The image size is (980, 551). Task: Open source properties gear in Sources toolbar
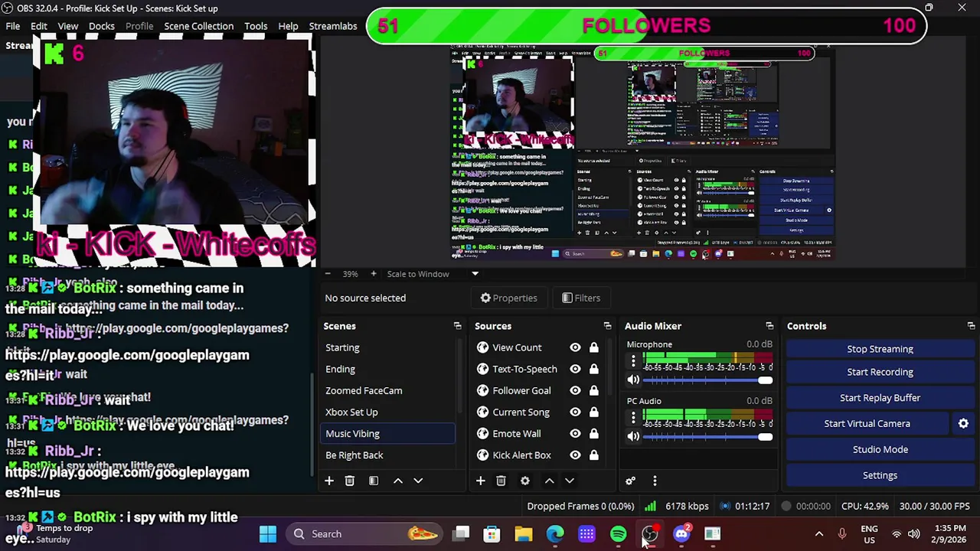pyautogui.click(x=525, y=481)
